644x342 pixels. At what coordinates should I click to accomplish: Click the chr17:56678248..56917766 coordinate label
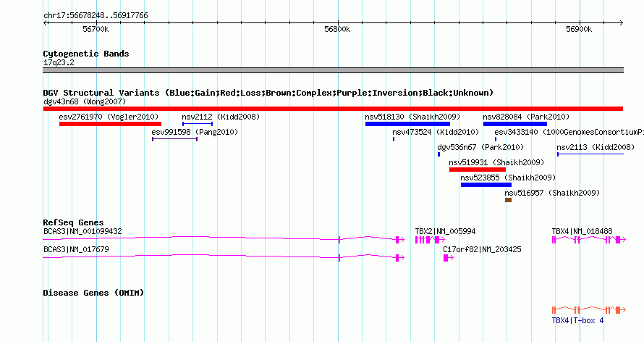[x=96, y=16]
